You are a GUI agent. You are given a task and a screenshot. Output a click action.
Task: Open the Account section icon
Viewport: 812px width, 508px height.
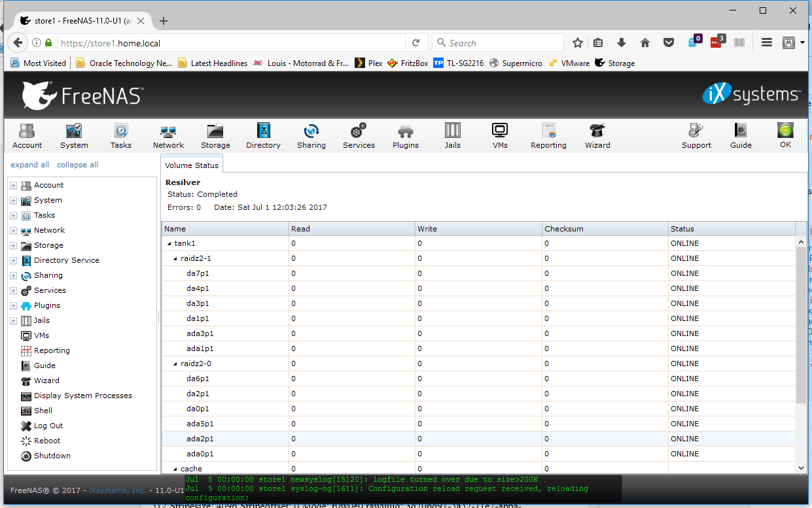point(27,135)
